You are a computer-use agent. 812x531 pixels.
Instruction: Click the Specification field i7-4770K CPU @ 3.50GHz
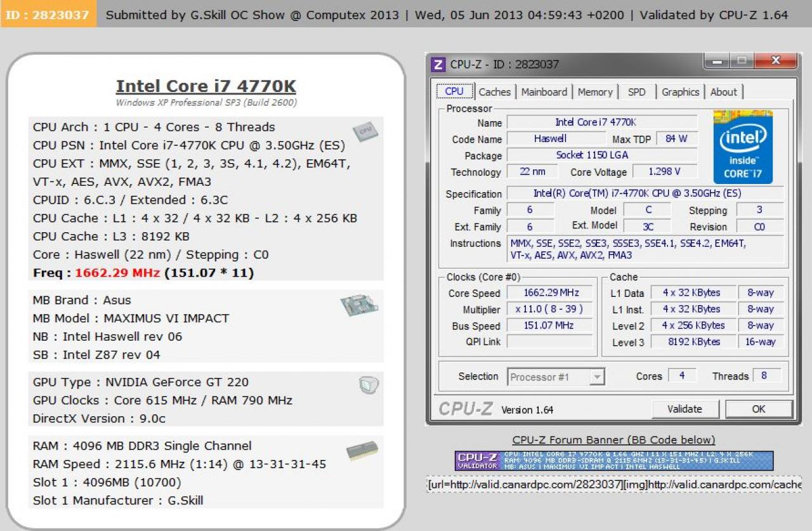pyautogui.click(x=645, y=193)
